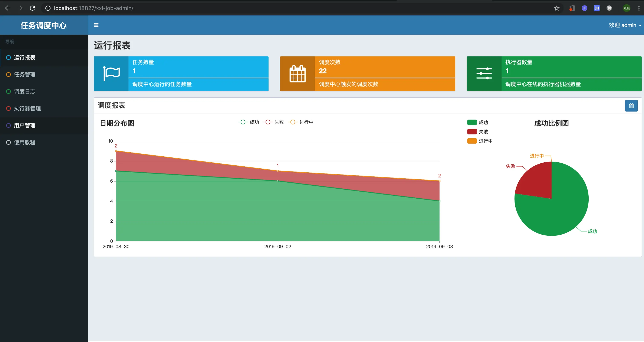Go to 执行器管理 page
Image resolution: width=644 pixels, height=342 pixels.
tap(27, 109)
